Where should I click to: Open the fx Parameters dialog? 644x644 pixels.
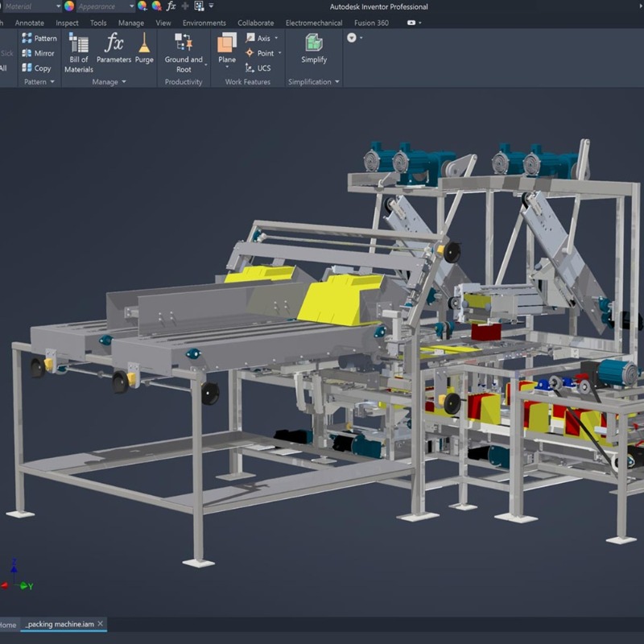tap(114, 48)
